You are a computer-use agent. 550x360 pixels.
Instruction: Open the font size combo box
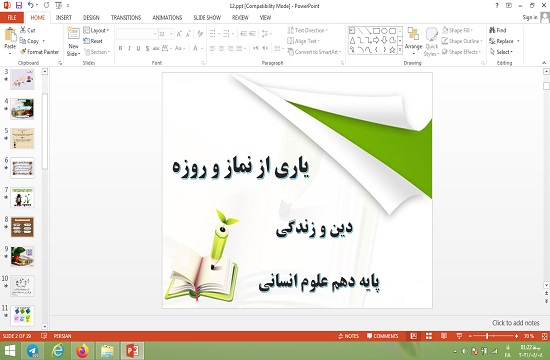tap(166, 34)
